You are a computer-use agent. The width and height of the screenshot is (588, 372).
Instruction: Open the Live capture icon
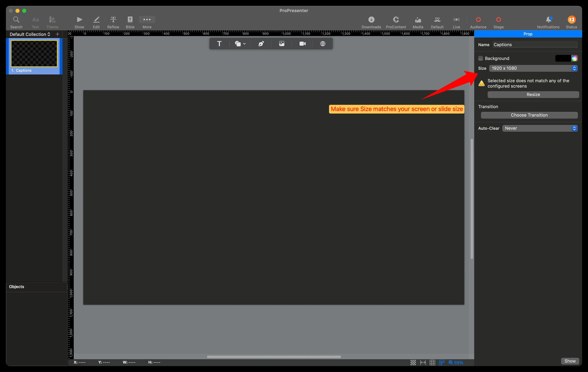[456, 22]
